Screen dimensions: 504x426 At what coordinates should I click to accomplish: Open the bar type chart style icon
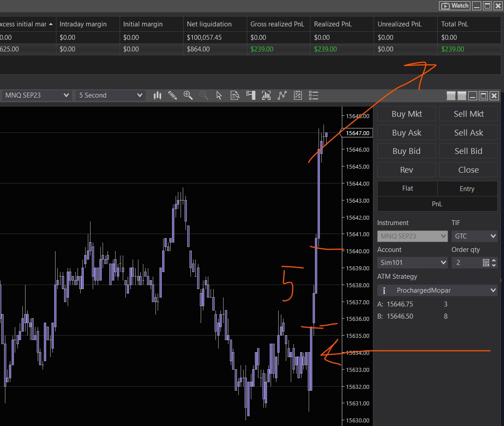[157, 95]
